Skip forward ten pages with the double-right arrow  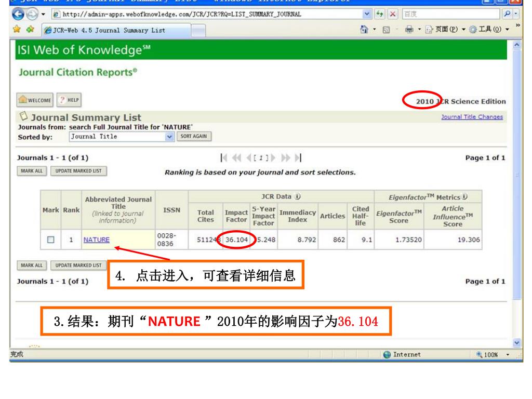pyautogui.click(x=286, y=158)
